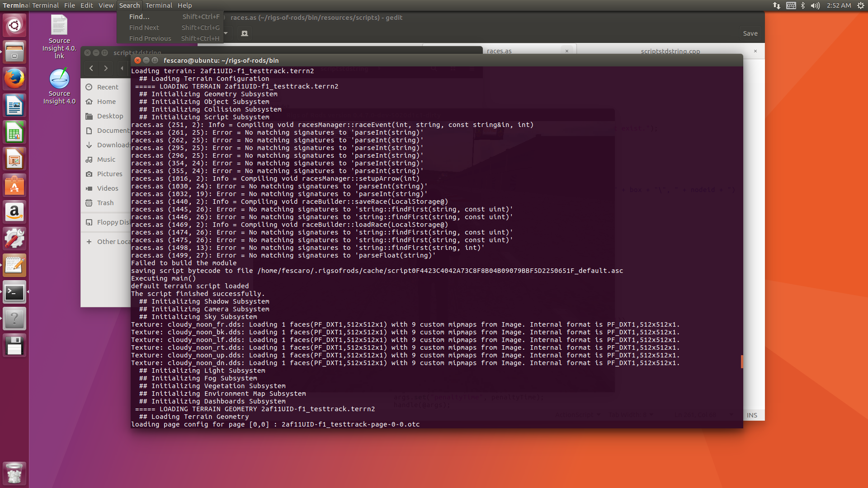The image size is (868, 488).
Task: Open system power gear menu
Action: click(861, 5)
